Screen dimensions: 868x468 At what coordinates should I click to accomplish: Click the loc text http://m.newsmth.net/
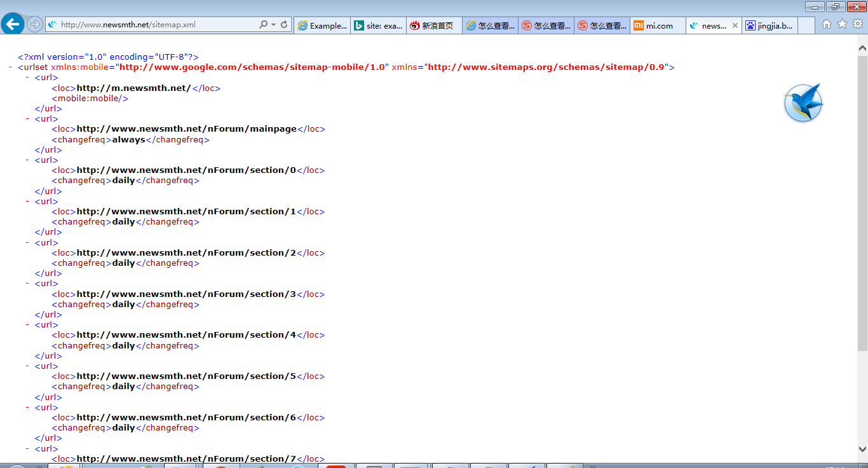pyautogui.click(x=133, y=88)
